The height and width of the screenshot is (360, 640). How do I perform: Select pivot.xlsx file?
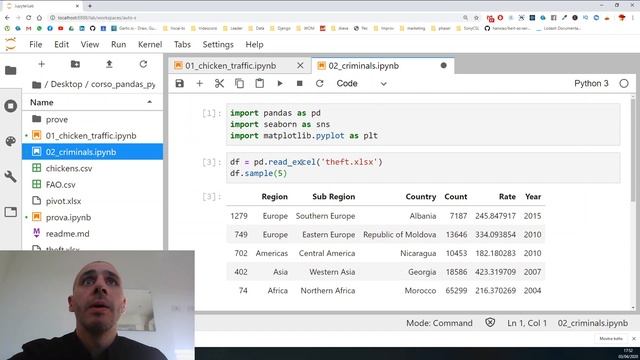(x=92, y=201)
